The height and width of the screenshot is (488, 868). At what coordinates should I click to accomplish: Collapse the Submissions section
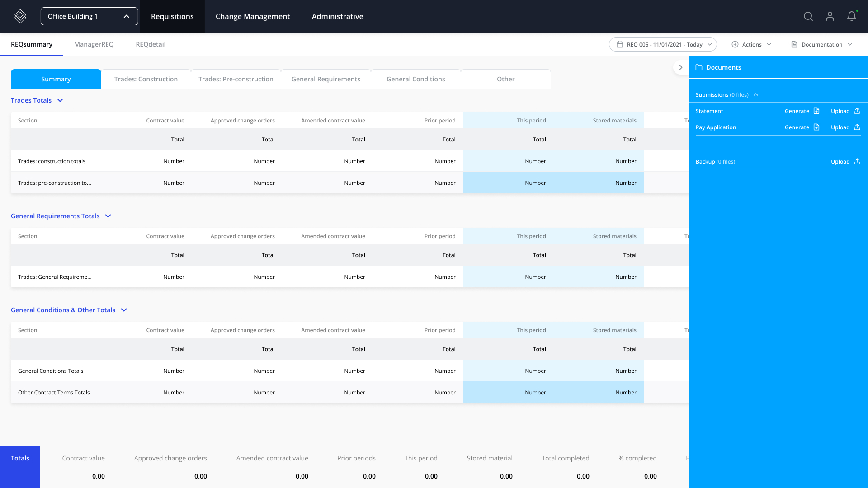coord(755,95)
